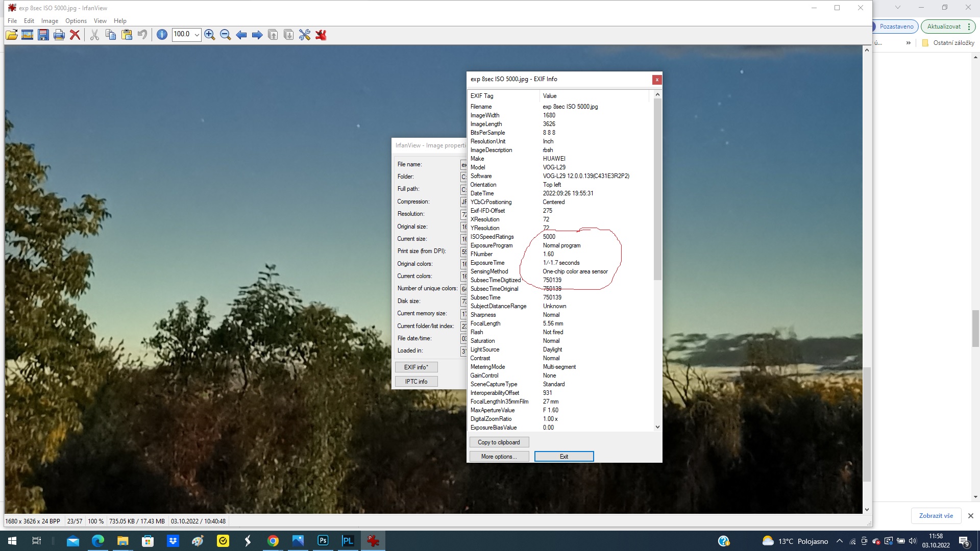Viewport: 980px width, 551px height.
Task: Open settings wrench and screwdriver icon
Action: pyautogui.click(x=305, y=35)
